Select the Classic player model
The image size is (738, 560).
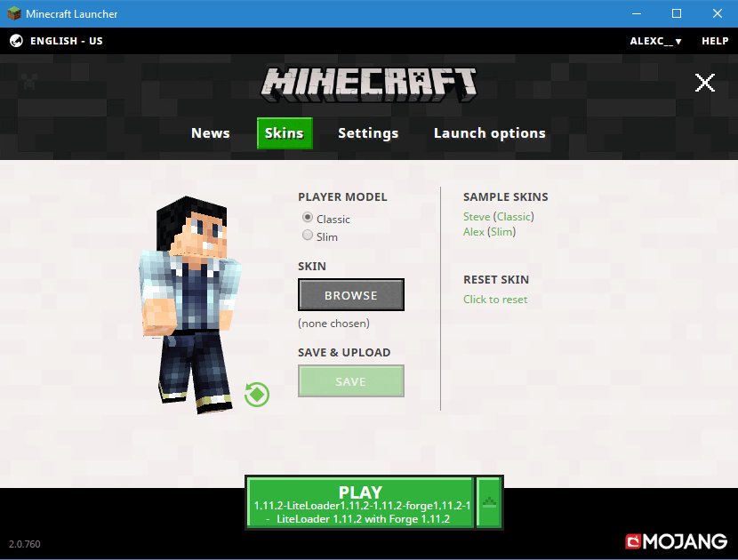tap(308, 217)
